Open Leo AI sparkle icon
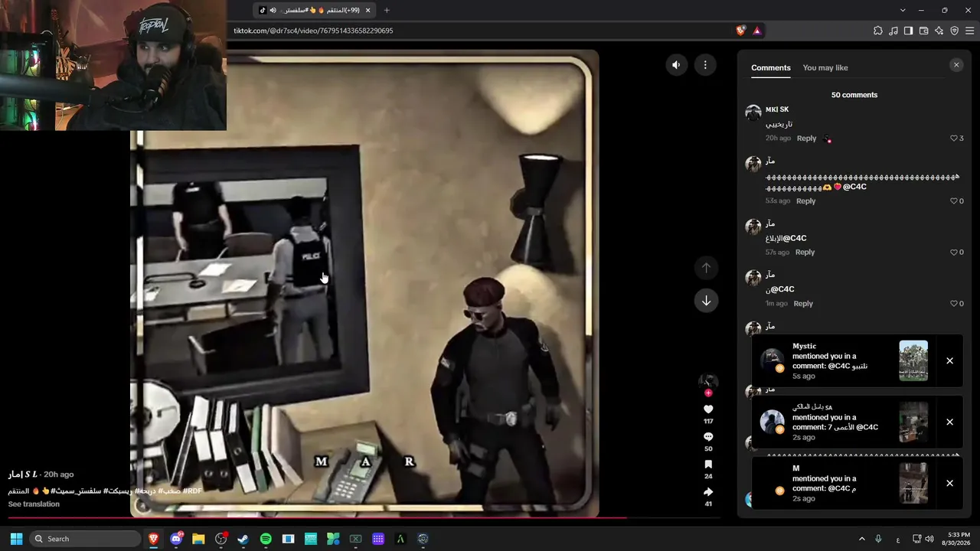The width and height of the screenshot is (980, 551). point(939,31)
